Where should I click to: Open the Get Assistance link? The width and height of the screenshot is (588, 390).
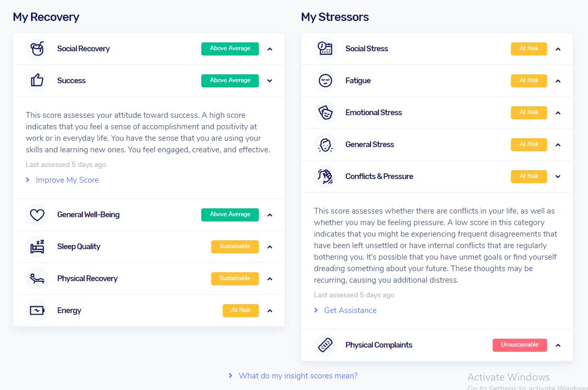pyautogui.click(x=350, y=310)
